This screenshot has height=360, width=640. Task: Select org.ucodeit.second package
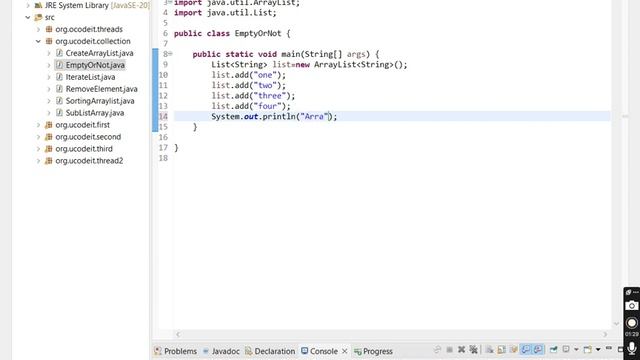(x=88, y=137)
